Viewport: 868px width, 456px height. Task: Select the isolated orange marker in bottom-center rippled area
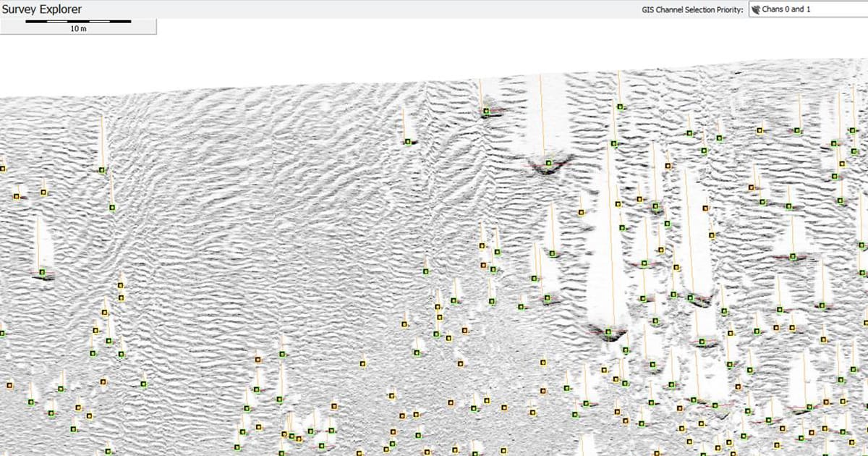tap(363, 363)
